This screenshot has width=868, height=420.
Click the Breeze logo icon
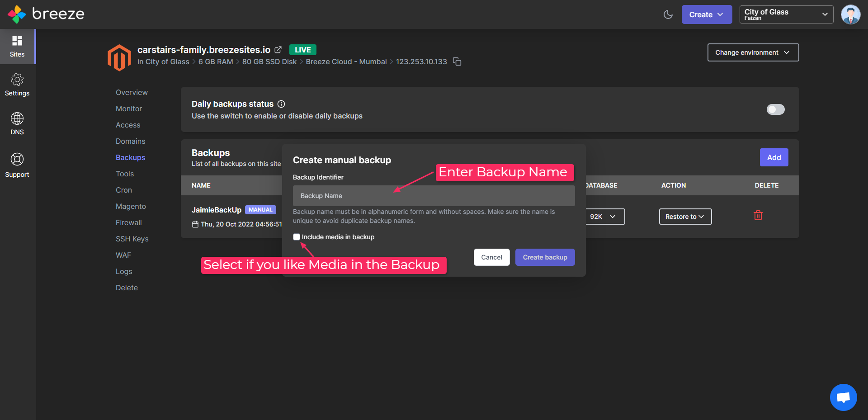point(17,14)
